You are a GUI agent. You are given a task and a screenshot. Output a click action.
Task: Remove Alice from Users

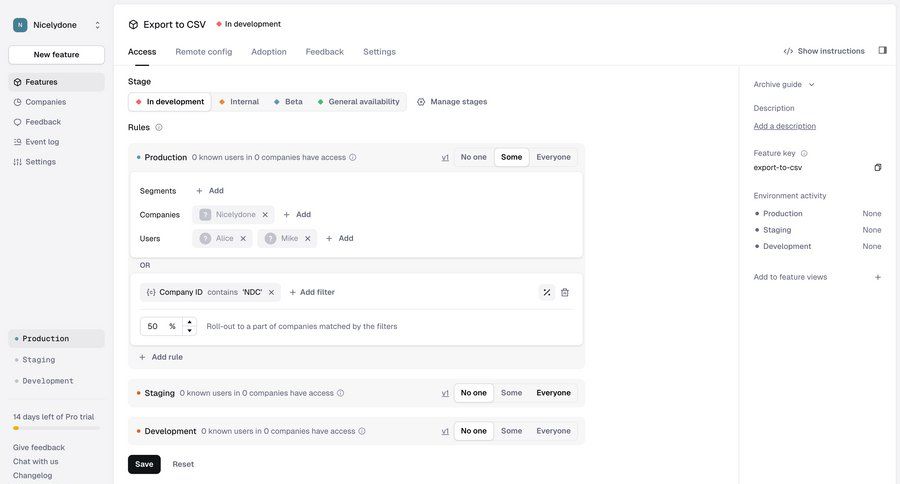(243, 238)
